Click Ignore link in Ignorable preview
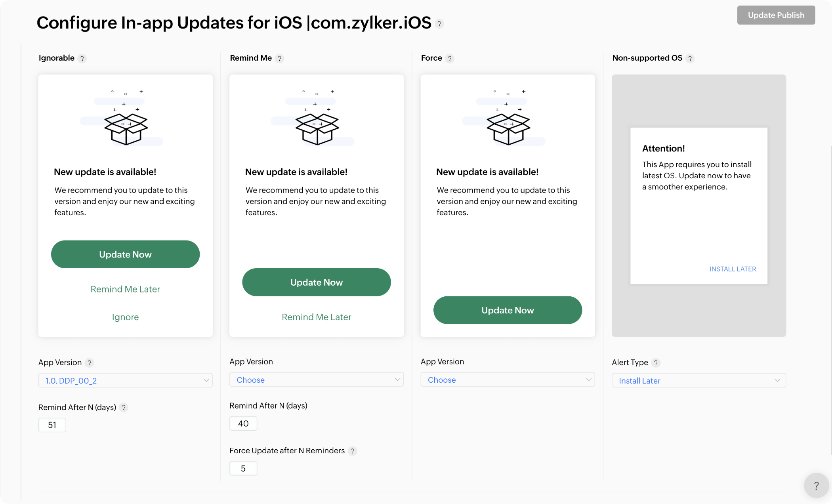 point(125,317)
